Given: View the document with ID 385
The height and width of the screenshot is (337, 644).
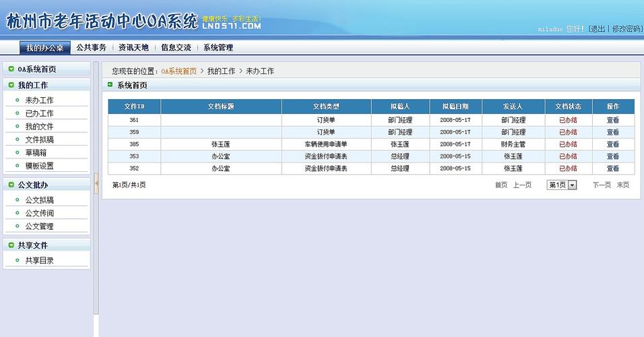Looking at the screenshot, I should [613, 144].
